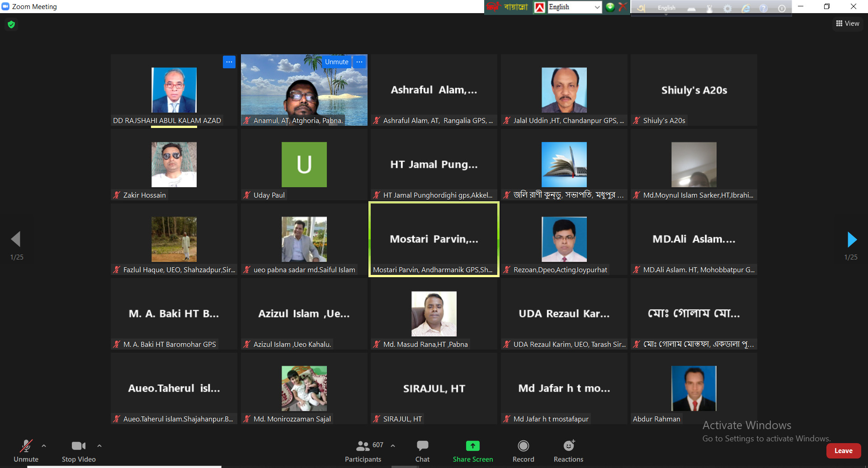
Task: Select the Azizul Islam Ueo Kahalu tile
Action: [304, 314]
